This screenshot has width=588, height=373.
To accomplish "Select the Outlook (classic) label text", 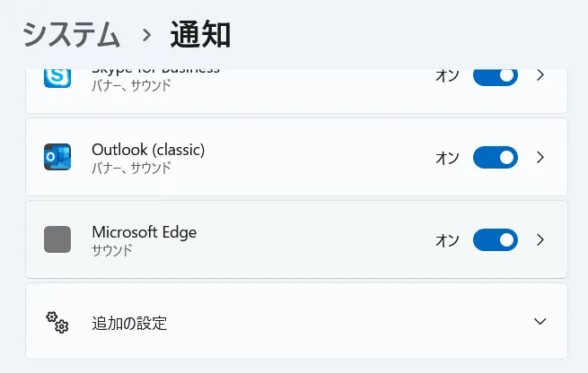I will [148, 149].
